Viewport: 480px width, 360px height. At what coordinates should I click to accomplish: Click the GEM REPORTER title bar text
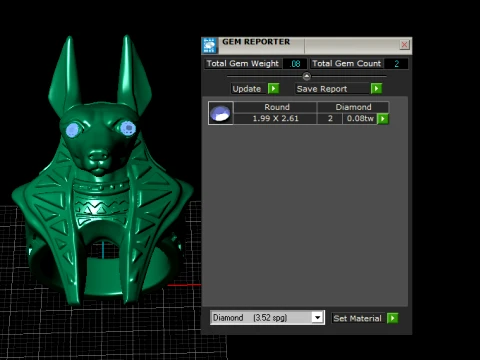click(x=256, y=42)
